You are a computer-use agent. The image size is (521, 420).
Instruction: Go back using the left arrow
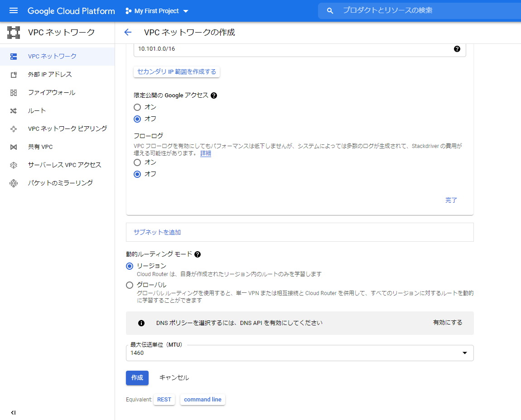[128, 32]
